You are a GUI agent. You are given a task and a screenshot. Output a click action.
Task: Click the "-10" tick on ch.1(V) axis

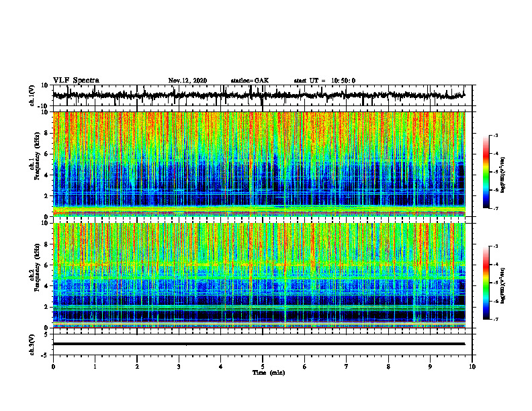click(44, 106)
